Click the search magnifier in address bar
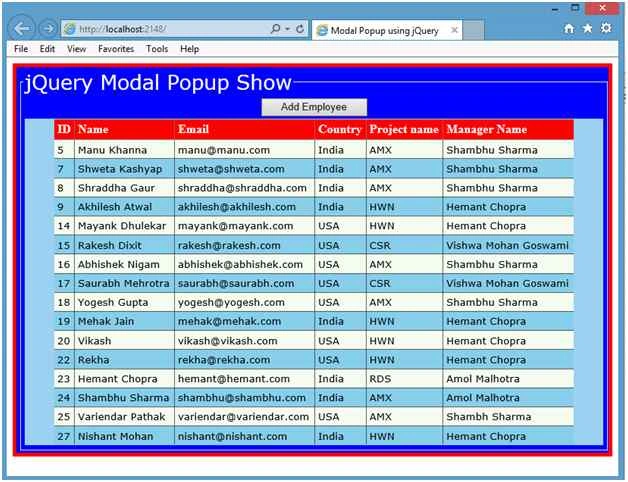 pyautogui.click(x=275, y=29)
